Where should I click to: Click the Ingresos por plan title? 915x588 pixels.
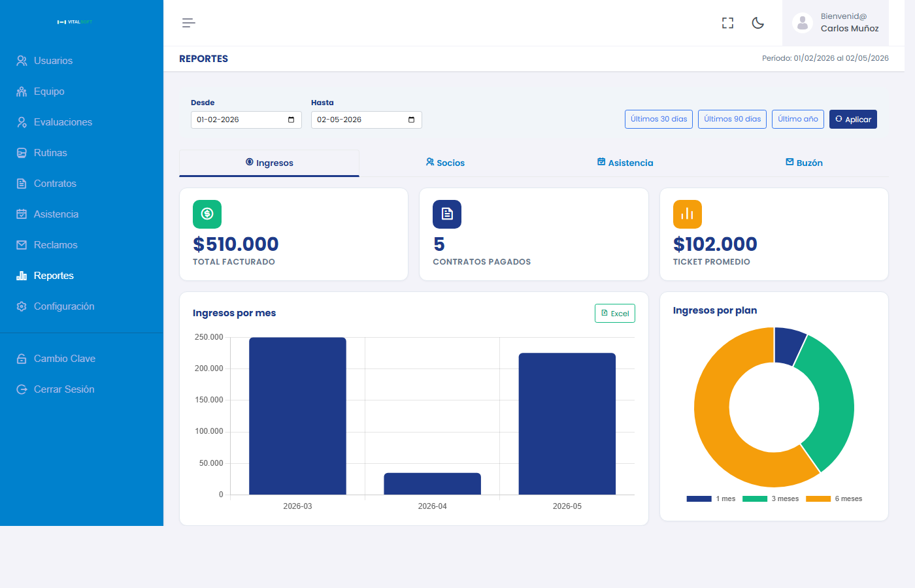715,310
